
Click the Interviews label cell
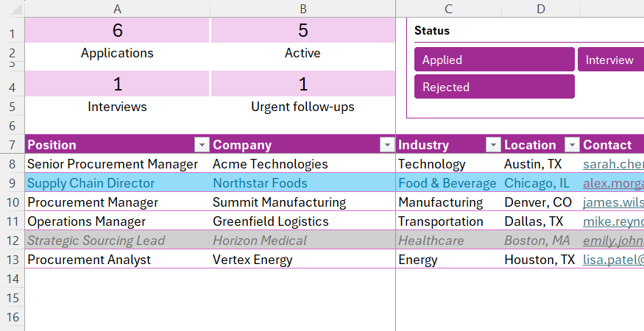coord(118,107)
